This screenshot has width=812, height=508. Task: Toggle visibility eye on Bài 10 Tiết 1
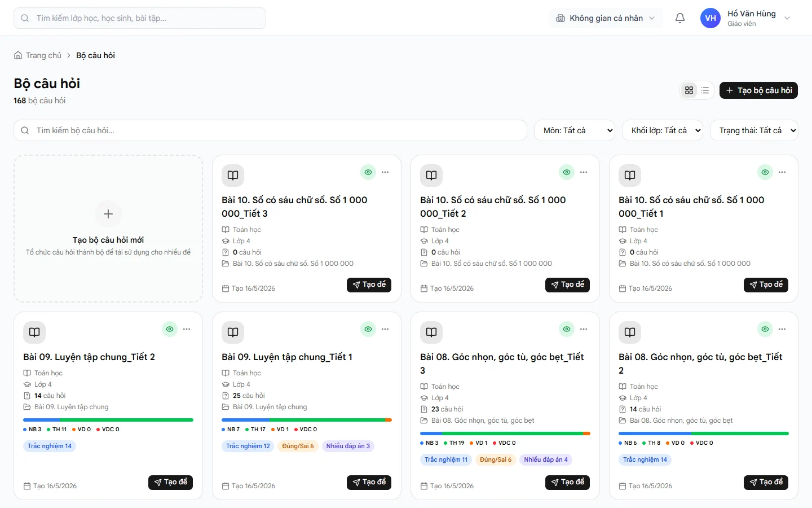765,172
